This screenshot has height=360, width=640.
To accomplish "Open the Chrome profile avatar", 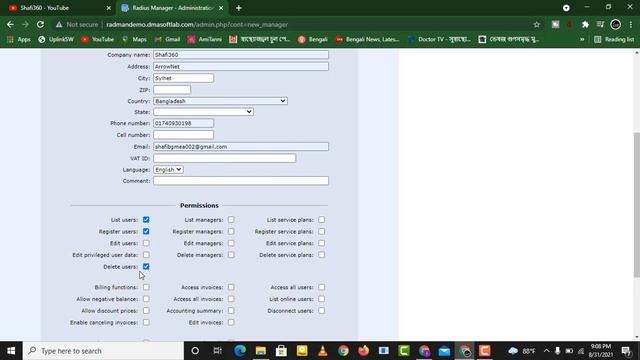I will point(616,24).
